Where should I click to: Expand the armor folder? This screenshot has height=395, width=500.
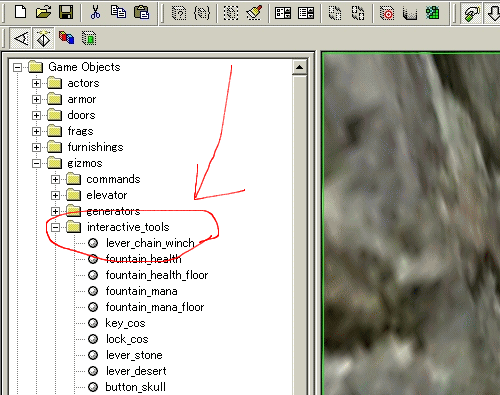36,99
